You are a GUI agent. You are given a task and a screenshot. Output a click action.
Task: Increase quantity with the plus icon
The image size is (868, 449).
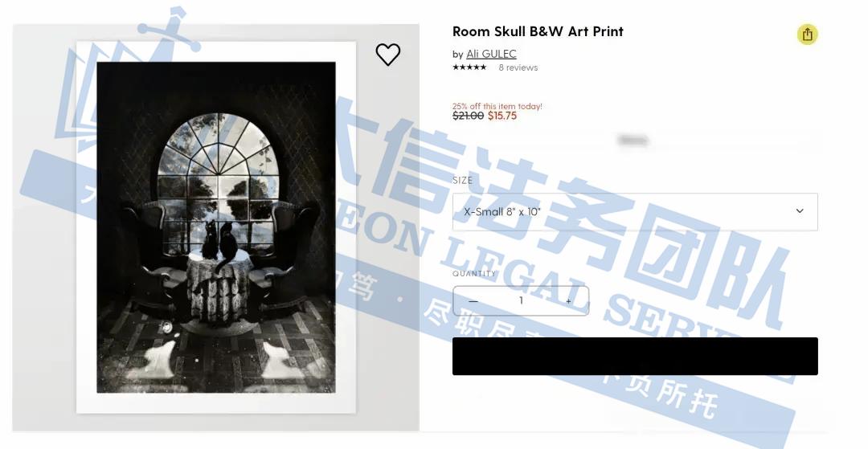pos(568,301)
